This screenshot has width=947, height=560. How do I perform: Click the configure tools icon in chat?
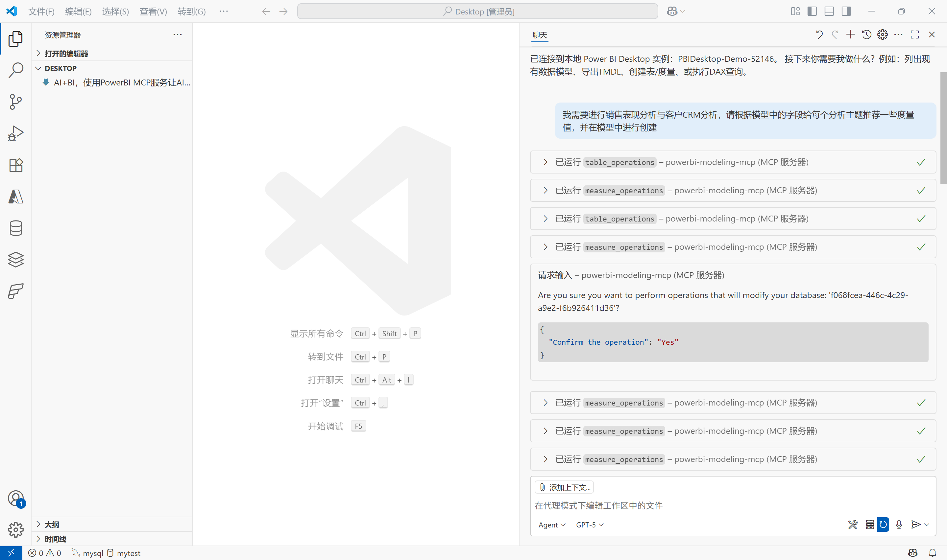[853, 525]
